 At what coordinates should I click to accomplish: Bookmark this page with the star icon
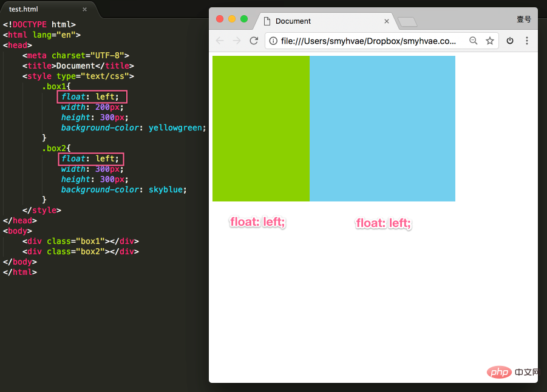pos(490,41)
